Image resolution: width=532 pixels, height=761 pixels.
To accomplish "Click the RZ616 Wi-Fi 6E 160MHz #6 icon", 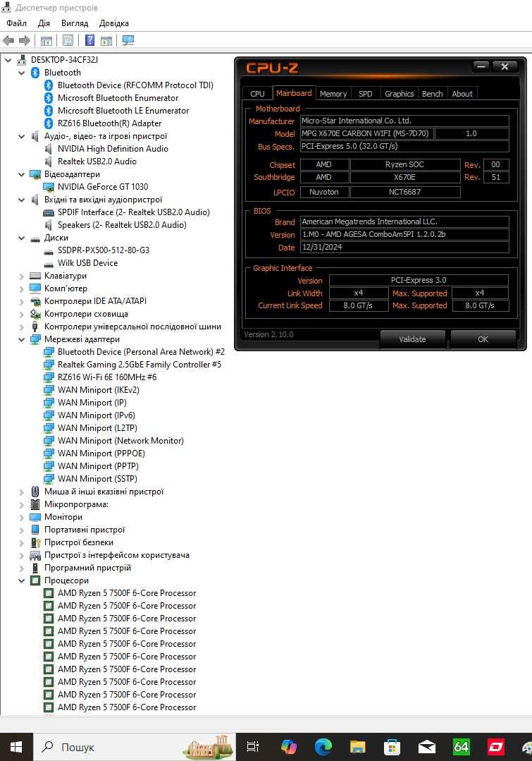I will tap(49, 377).
